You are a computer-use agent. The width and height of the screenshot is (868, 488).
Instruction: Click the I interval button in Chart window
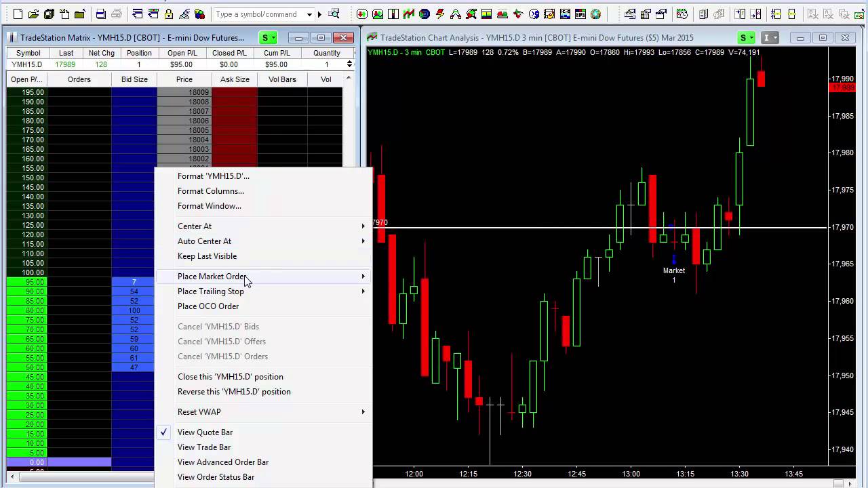tap(766, 38)
